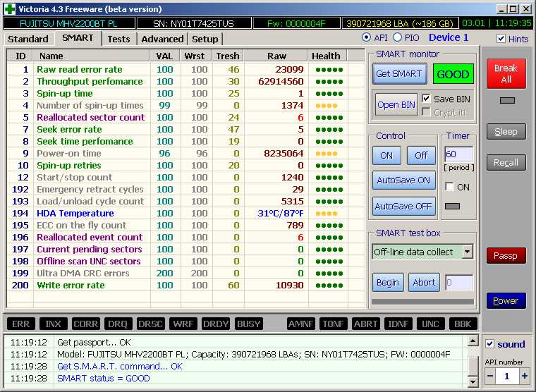Click the ERR status indicator
Viewport: 536px width, 392px height.
[21, 324]
